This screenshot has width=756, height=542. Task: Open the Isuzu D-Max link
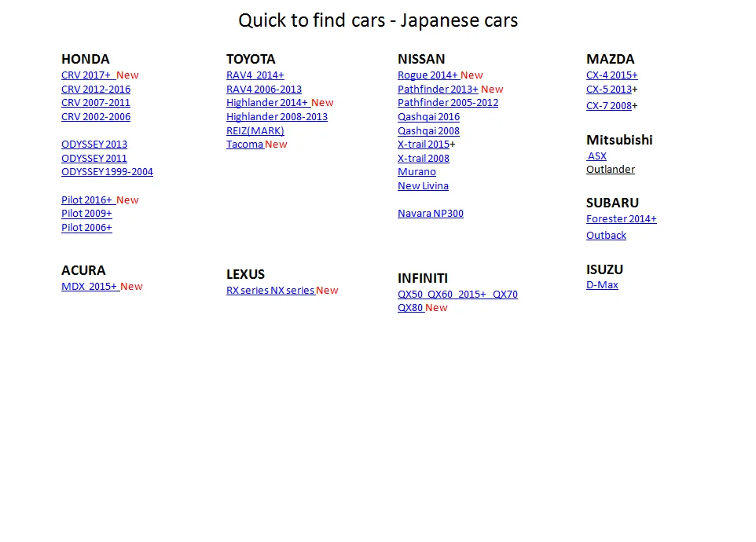(x=602, y=285)
